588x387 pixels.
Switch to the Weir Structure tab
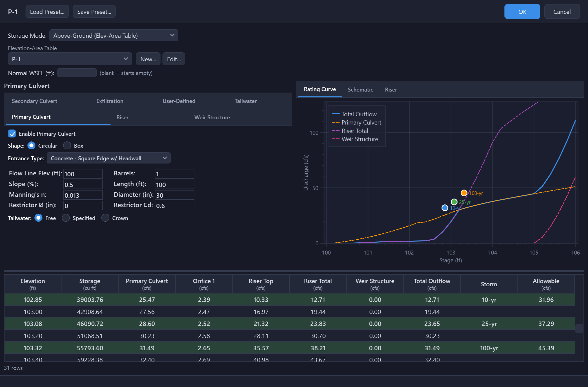click(x=212, y=117)
